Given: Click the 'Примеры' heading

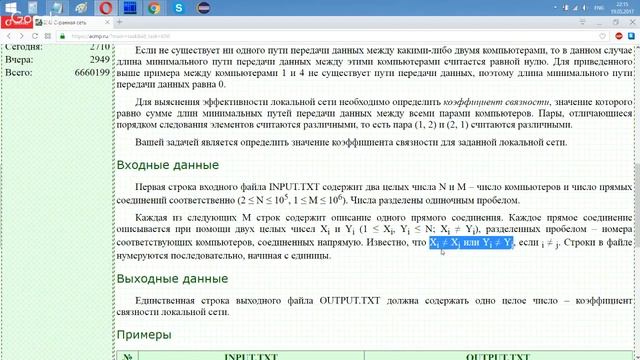Looking at the screenshot, I should tap(144, 335).
